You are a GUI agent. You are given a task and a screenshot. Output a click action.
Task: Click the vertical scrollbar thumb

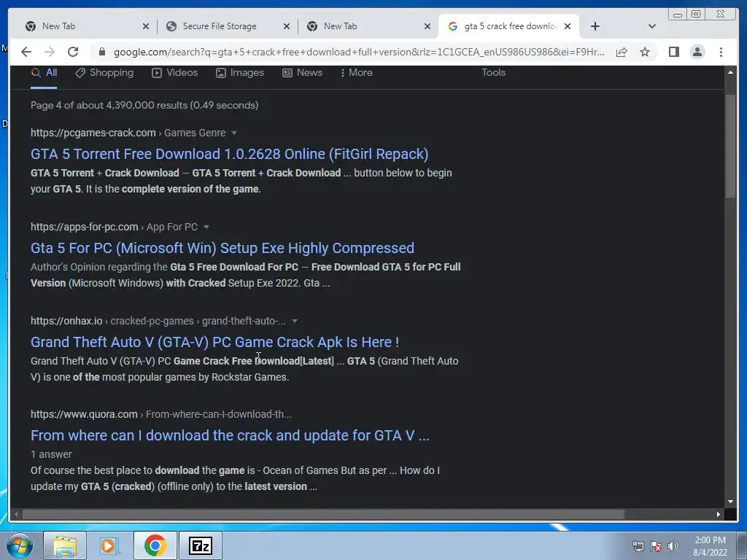[730, 146]
